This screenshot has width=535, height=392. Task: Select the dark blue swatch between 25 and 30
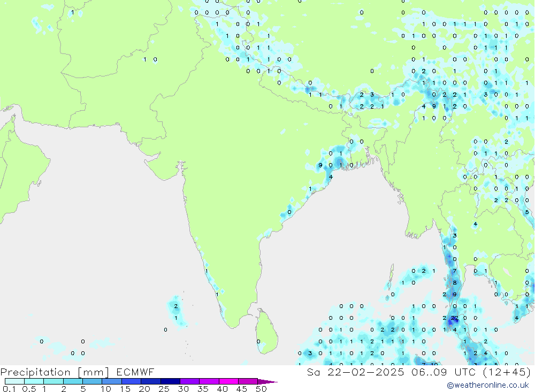click(170, 381)
